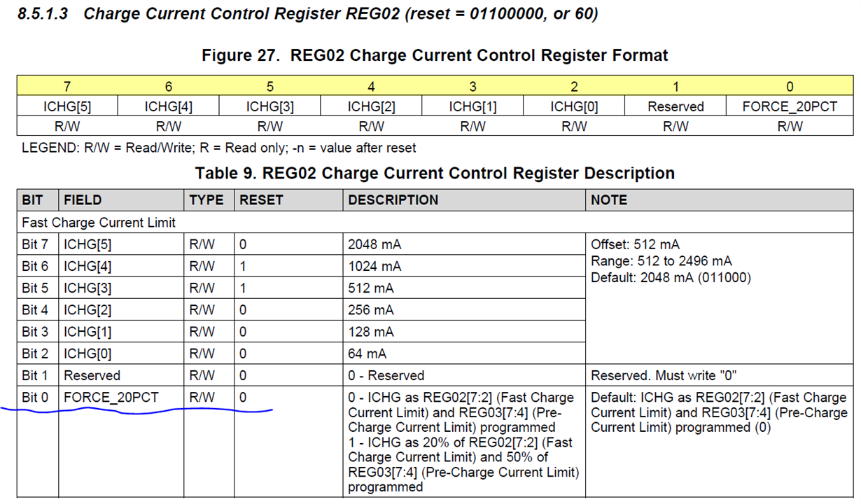Image resolution: width=861 pixels, height=504 pixels.
Task: Select the ICHG[5] cell in the register format figure
Action: click(67, 106)
